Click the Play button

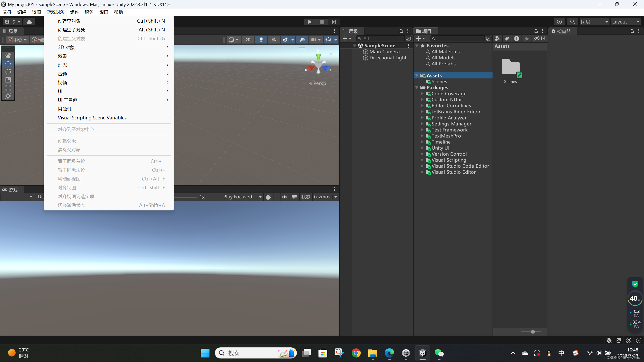310,22
